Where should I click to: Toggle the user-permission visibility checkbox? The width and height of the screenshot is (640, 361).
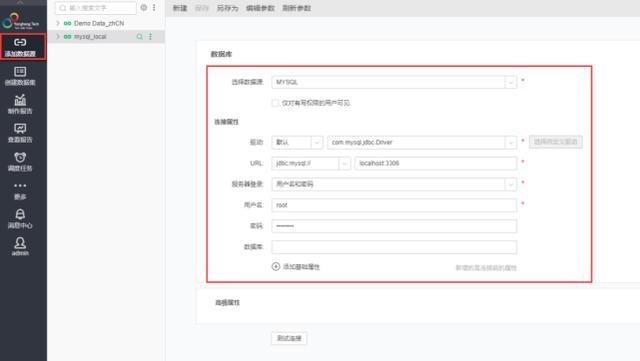(x=276, y=103)
